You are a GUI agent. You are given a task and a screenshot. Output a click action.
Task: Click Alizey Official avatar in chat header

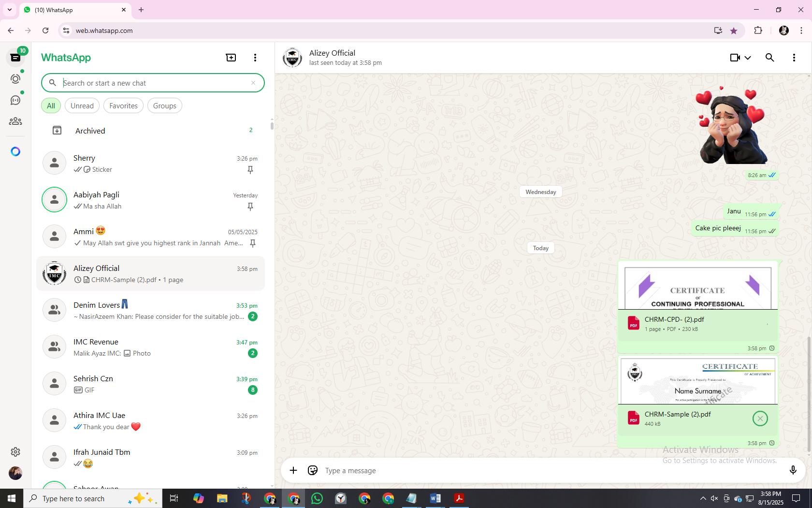pyautogui.click(x=292, y=58)
